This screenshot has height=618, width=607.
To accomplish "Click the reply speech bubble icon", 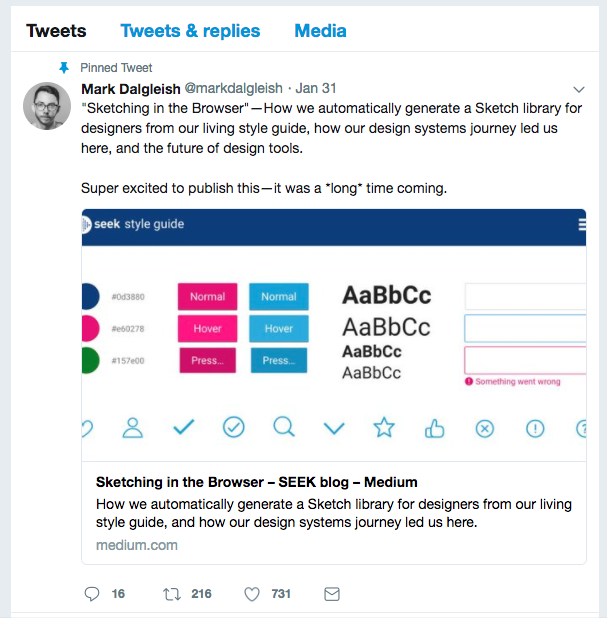I will click(92, 594).
